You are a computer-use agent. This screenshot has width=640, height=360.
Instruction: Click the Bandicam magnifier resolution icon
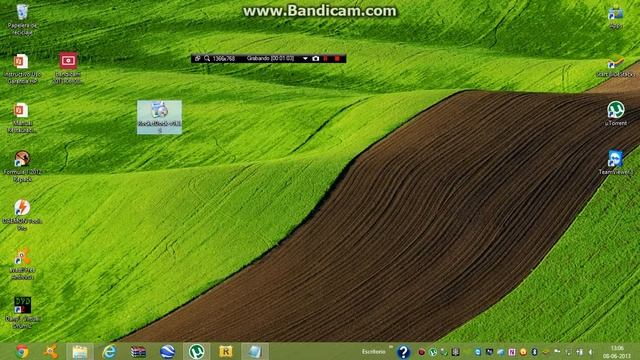[x=207, y=58]
